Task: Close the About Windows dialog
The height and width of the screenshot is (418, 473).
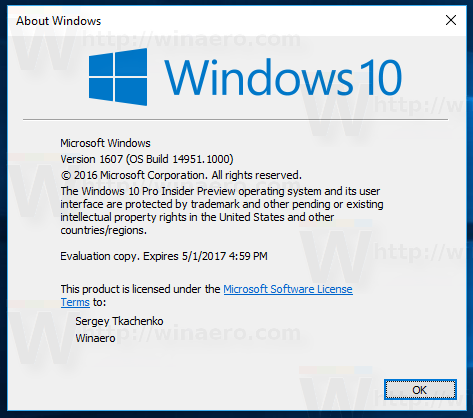Action: coord(451,20)
